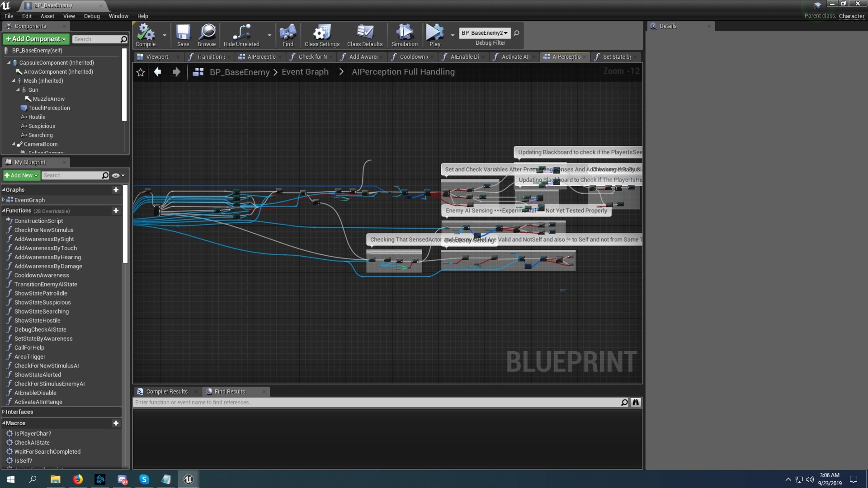Image resolution: width=868 pixels, height=488 pixels.
Task: Open Play options dropdown arrow
Action: point(453,35)
